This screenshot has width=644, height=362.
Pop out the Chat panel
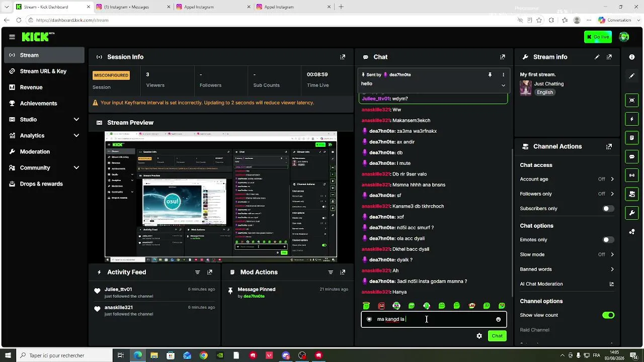point(502,57)
